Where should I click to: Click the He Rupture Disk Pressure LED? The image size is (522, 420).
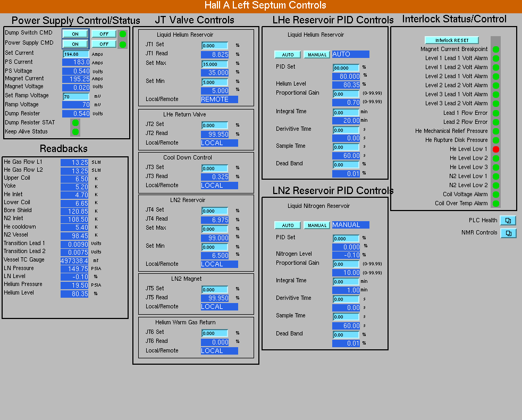coord(496,140)
